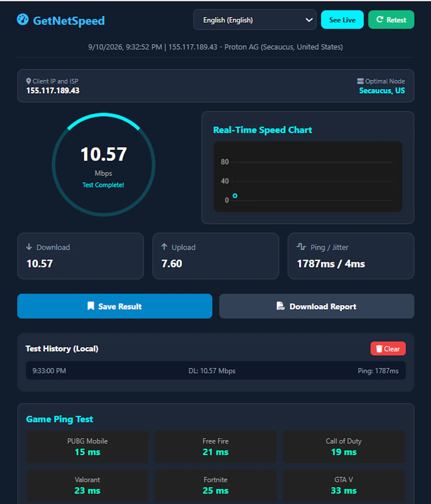Image resolution: width=431 pixels, height=504 pixels.
Task: Click the Call of Duty ping card
Action: (x=344, y=447)
